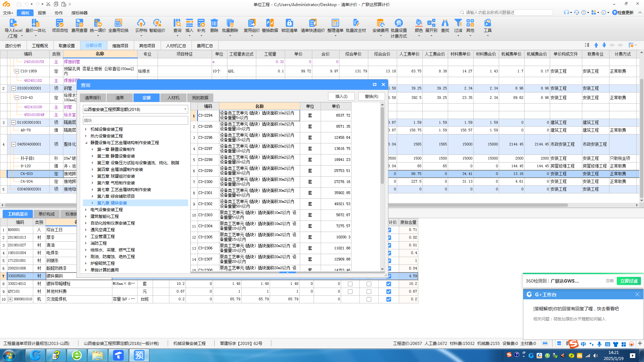Click the 撬块 search input field
The image size is (644, 362).
point(135,120)
